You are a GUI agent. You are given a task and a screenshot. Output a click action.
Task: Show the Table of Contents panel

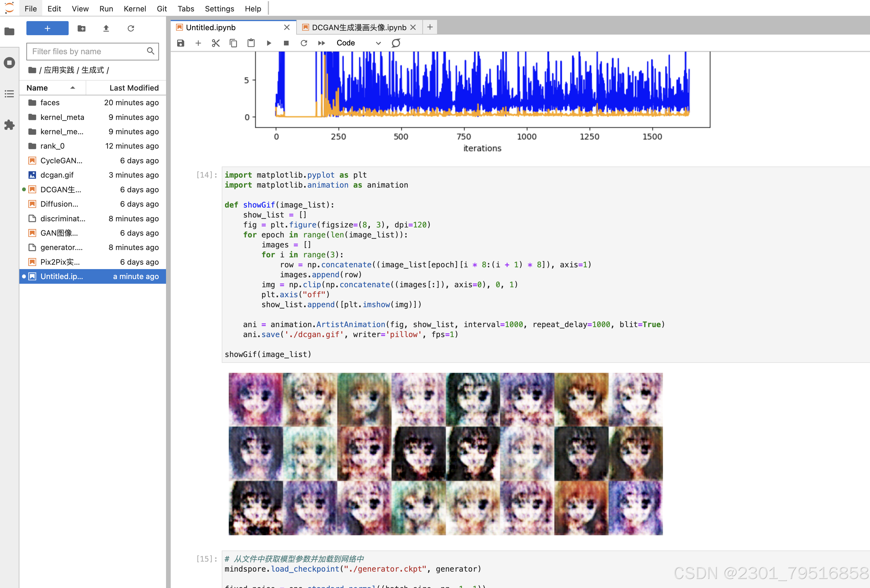[9, 94]
